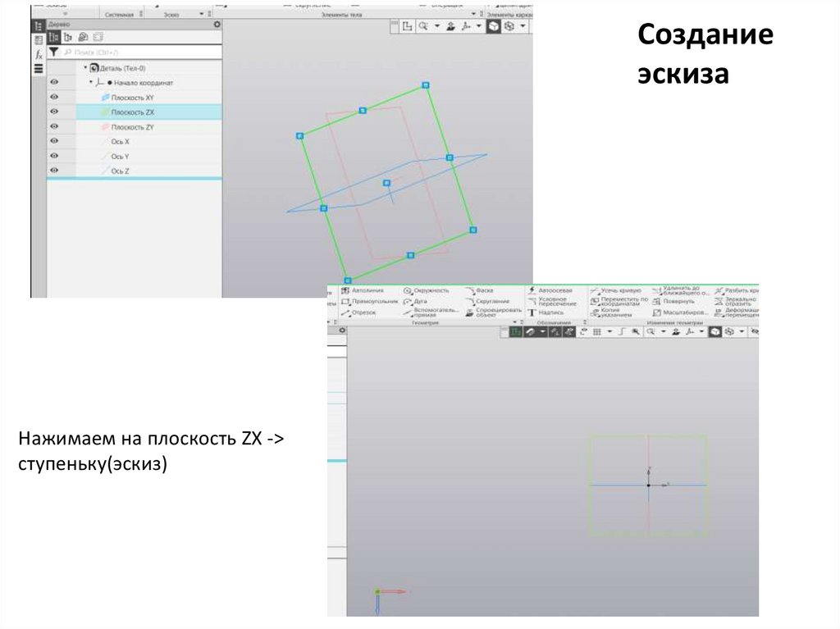The image size is (840, 629).
Task: Select the Усечь кривую trim tool
Action: (x=615, y=290)
